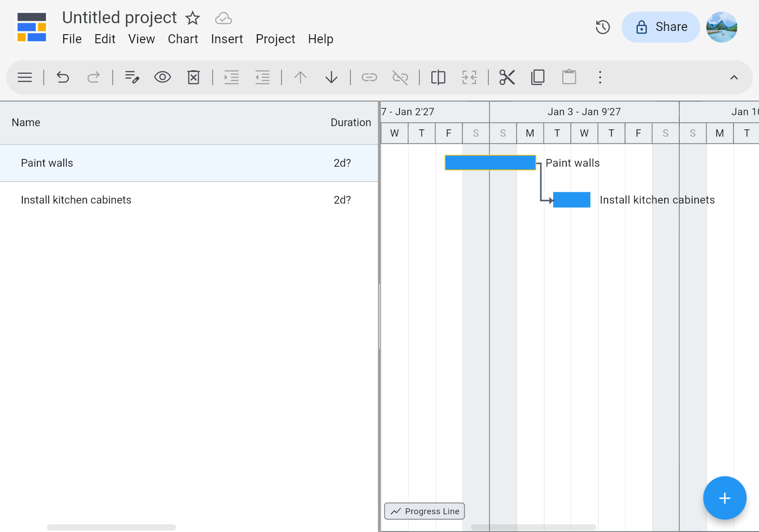Image resolution: width=759 pixels, height=532 pixels.
Task: Open the Chart menu
Action: coord(183,39)
